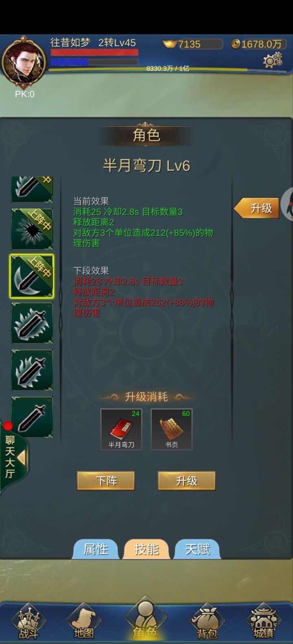Click the bottom 升级 upgrade button
This screenshot has height=644, width=293.
click(x=187, y=481)
